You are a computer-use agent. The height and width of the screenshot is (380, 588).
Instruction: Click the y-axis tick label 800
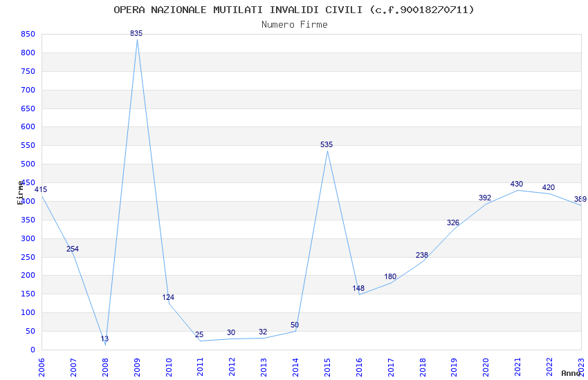tap(28, 53)
